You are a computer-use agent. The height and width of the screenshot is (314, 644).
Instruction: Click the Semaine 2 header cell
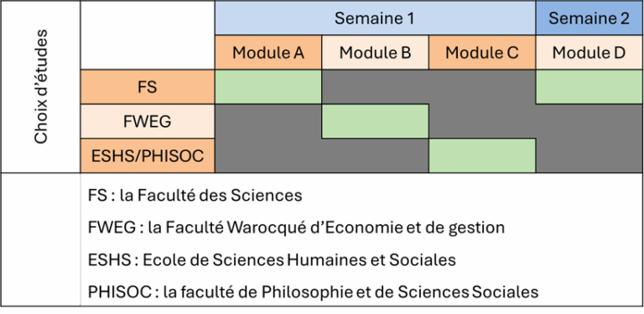tap(589, 18)
